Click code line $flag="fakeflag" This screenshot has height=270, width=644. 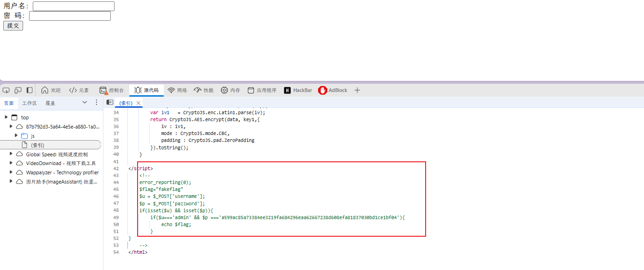click(162, 189)
